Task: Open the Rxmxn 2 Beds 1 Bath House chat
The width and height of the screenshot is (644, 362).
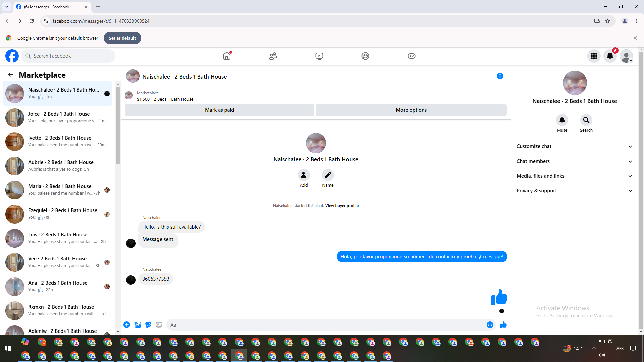Action: 58,311
